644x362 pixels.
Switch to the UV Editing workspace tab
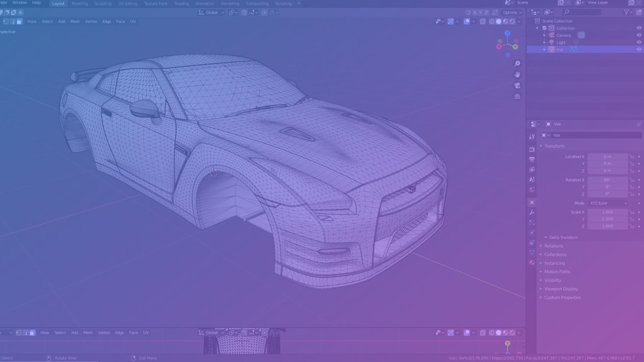tap(128, 4)
